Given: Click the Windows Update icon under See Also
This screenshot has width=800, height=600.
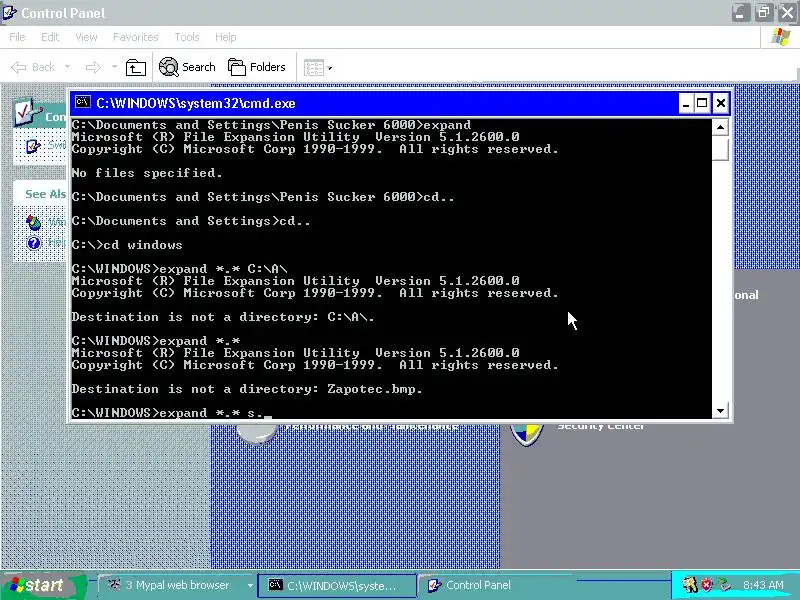Looking at the screenshot, I should pyautogui.click(x=34, y=222).
